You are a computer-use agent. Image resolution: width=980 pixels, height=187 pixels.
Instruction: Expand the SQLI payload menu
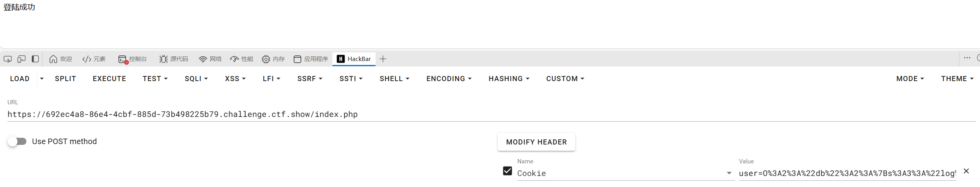click(x=196, y=79)
